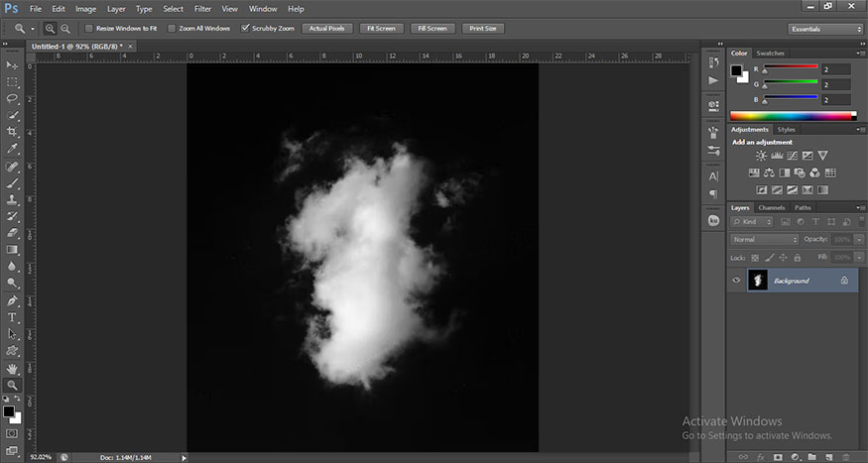Click the Delete layer trash icon
Image resolution: width=868 pixels, height=463 pixels.
845,457
